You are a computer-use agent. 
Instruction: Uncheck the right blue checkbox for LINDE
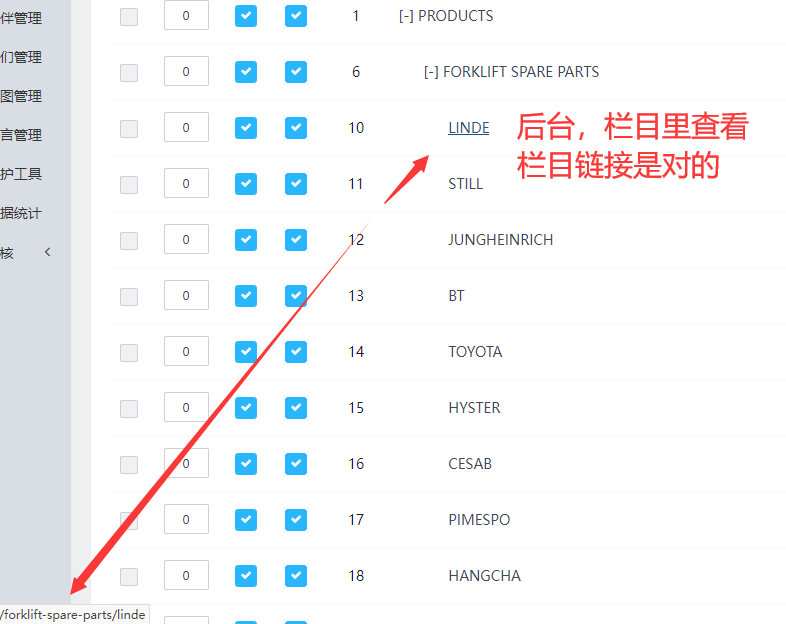[x=296, y=128]
